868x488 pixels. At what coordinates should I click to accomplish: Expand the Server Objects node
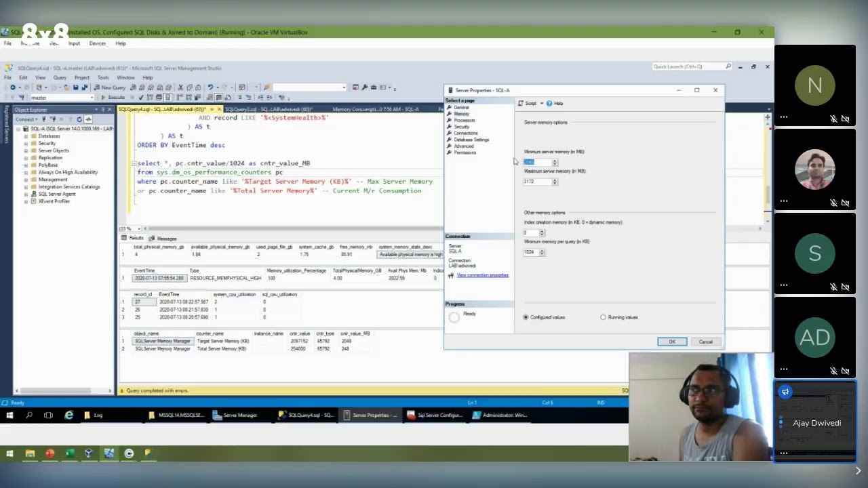click(x=26, y=150)
